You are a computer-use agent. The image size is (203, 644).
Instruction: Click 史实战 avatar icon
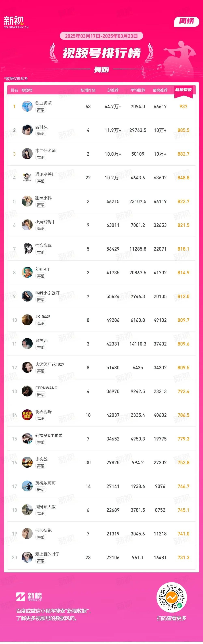pos(27,462)
